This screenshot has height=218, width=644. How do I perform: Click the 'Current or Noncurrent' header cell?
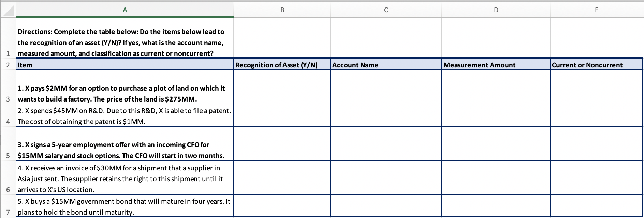coord(597,64)
